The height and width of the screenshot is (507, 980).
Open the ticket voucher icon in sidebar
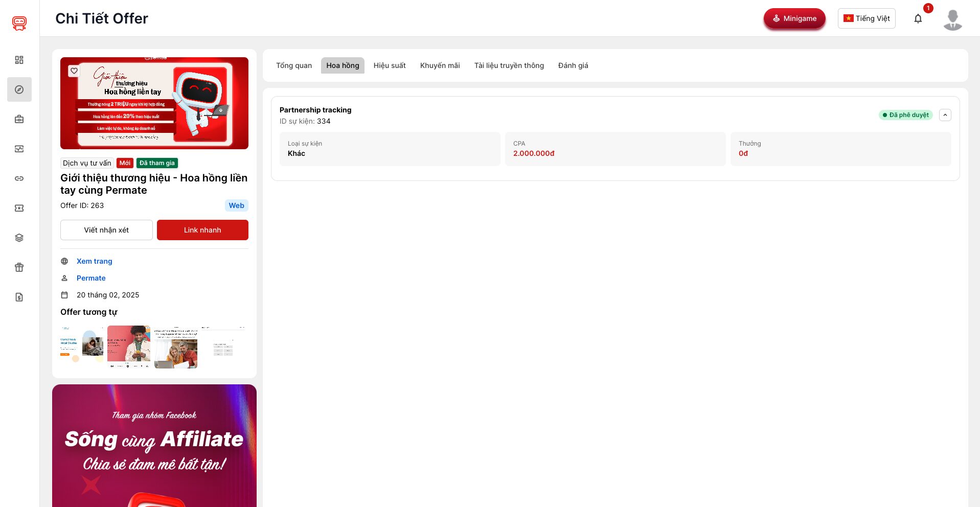pyautogui.click(x=19, y=208)
